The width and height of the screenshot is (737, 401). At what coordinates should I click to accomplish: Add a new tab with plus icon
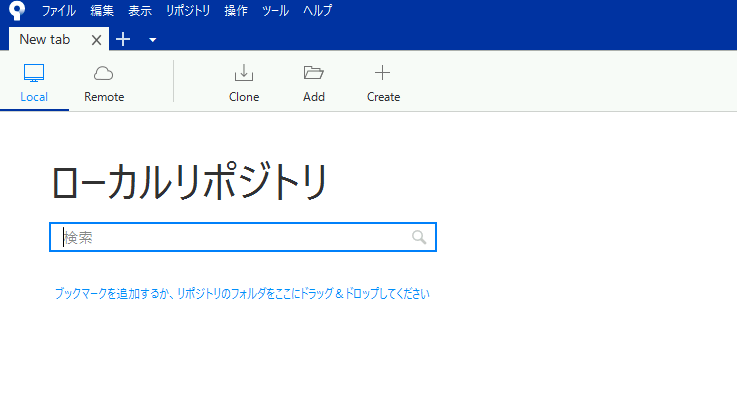click(123, 39)
